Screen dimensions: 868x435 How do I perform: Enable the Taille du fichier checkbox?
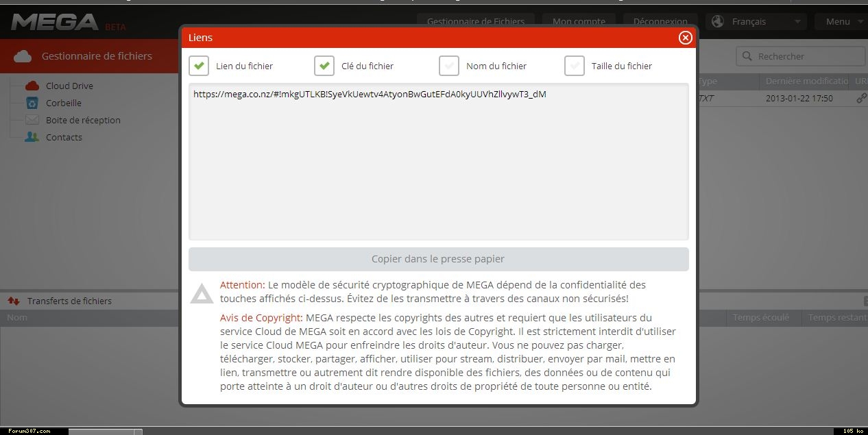[x=575, y=66]
